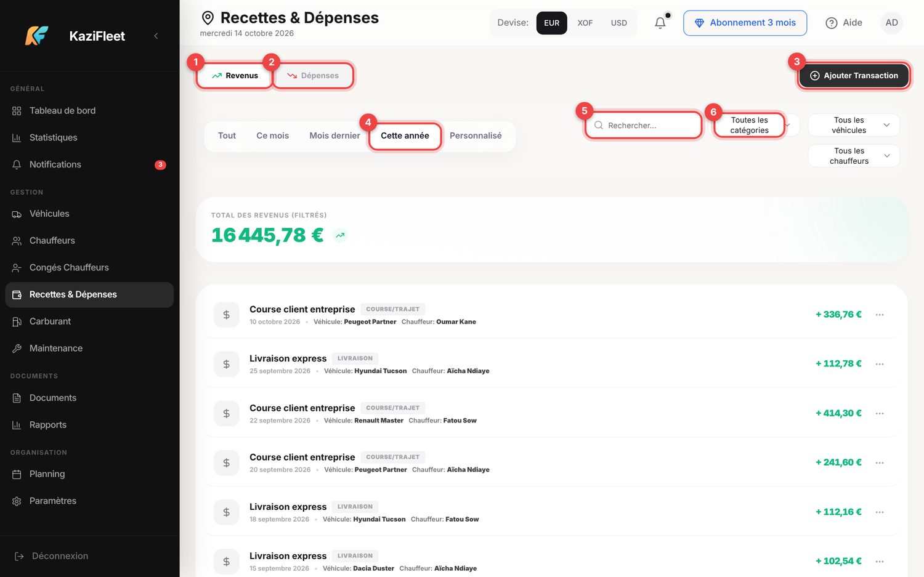Click the red 3 notifications badge

tap(160, 164)
